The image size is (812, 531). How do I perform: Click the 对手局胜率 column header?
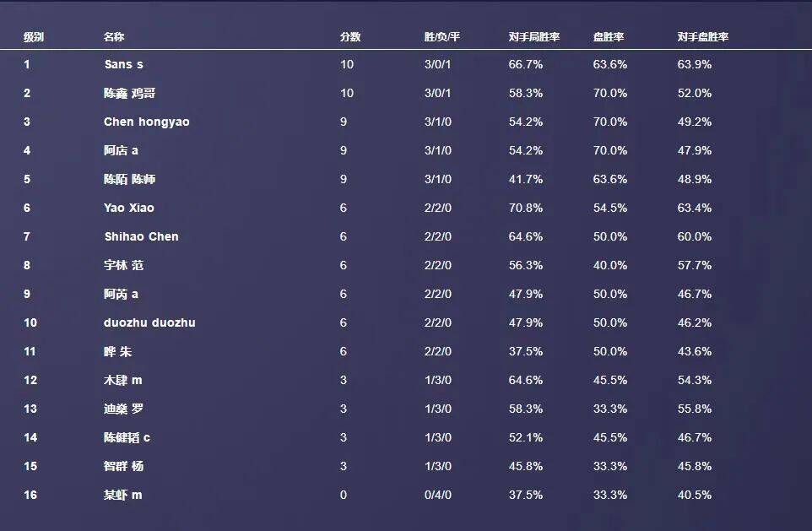534,37
